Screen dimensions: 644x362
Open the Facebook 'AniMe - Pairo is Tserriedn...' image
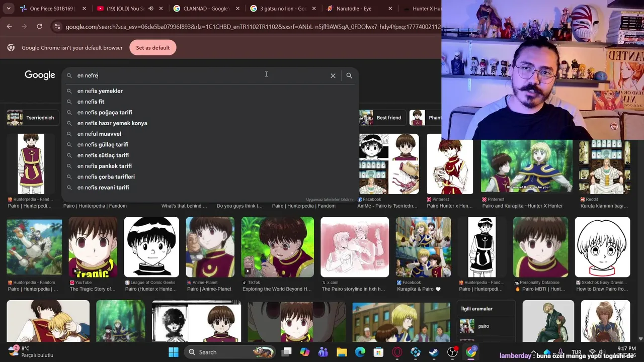tap(389, 164)
